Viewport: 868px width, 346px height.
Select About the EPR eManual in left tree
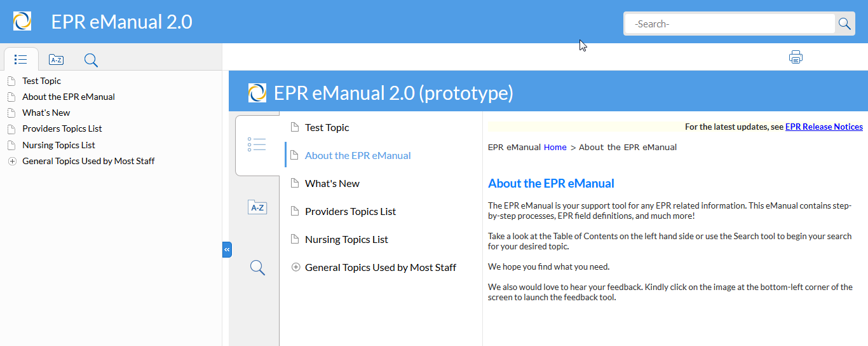69,97
